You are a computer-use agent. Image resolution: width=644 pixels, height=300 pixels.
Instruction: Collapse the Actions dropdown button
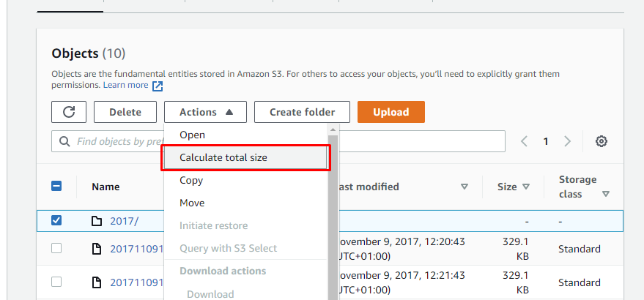tap(205, 112)
